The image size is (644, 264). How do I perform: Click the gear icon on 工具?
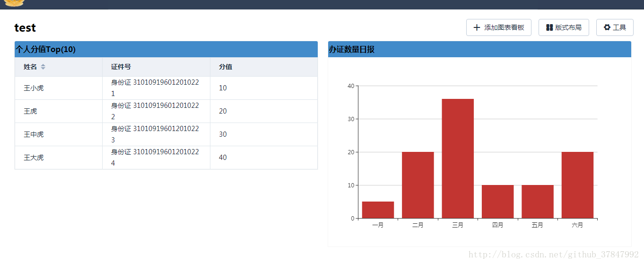(x=607, y=27)
